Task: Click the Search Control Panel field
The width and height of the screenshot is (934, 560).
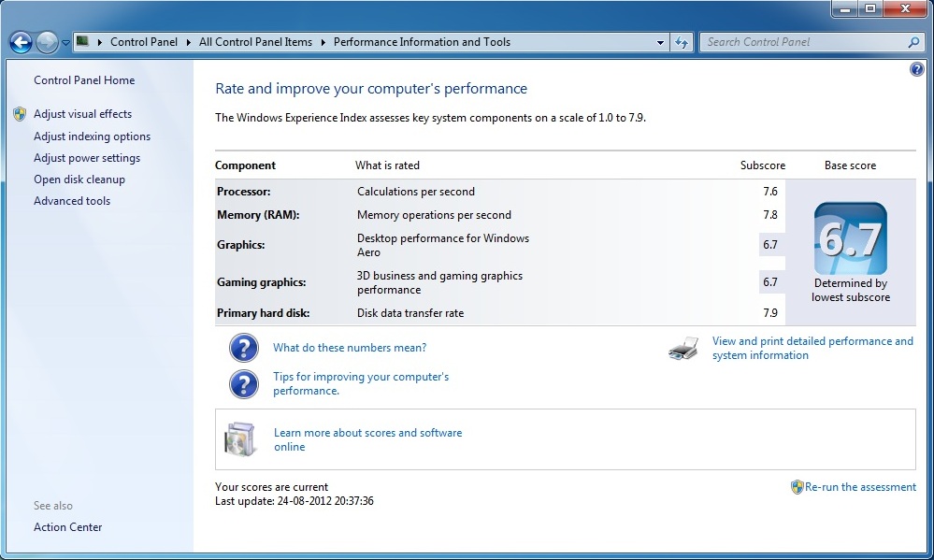Action: pyautogui.click(x=804, y=42)
